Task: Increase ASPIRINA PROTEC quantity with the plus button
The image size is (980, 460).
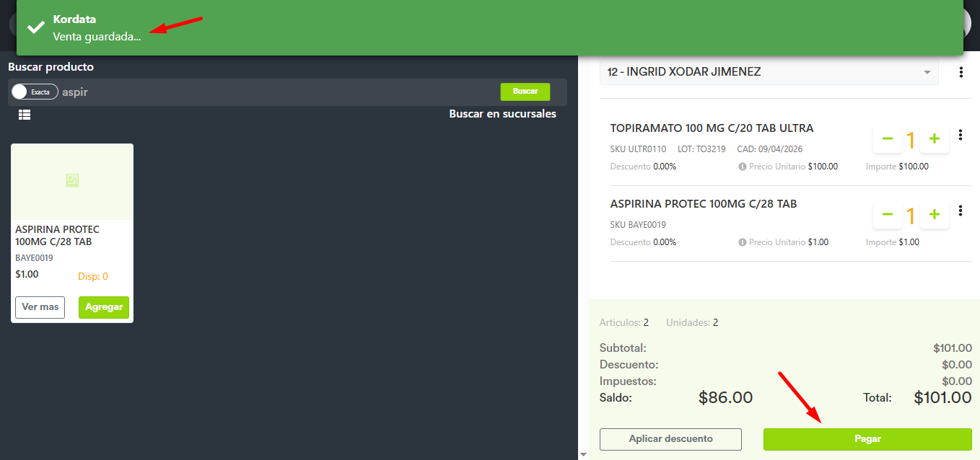Action: click(934, 215)
